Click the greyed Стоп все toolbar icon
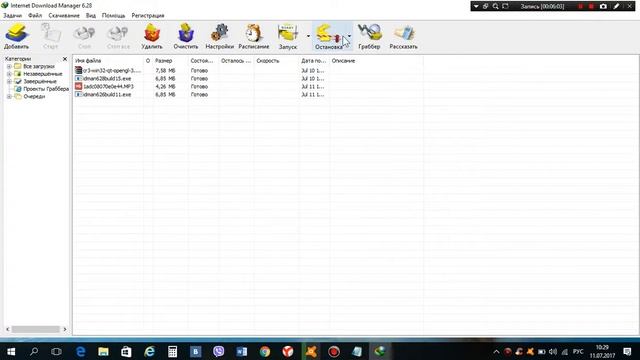The image size is (640, 360). click(x=118, y=36)
